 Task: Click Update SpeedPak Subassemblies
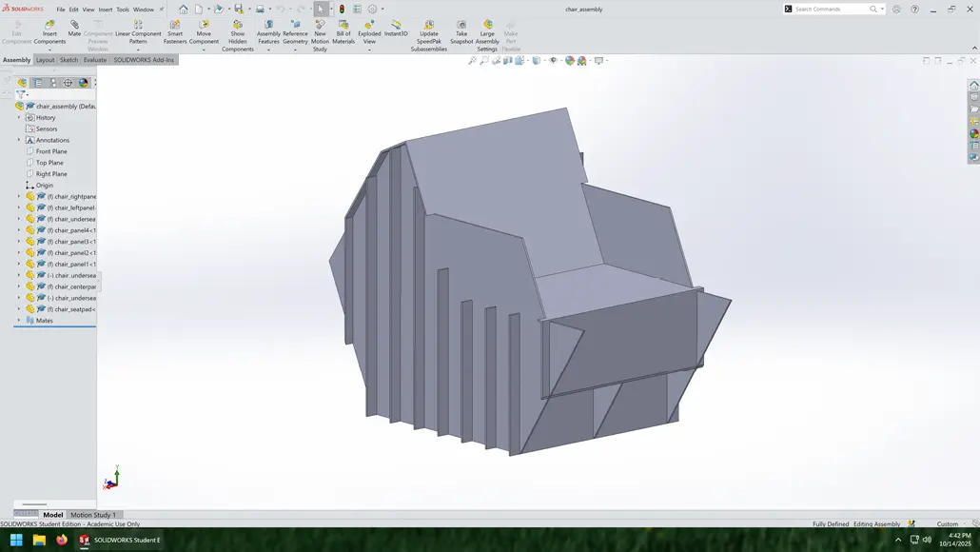point(428,30)
